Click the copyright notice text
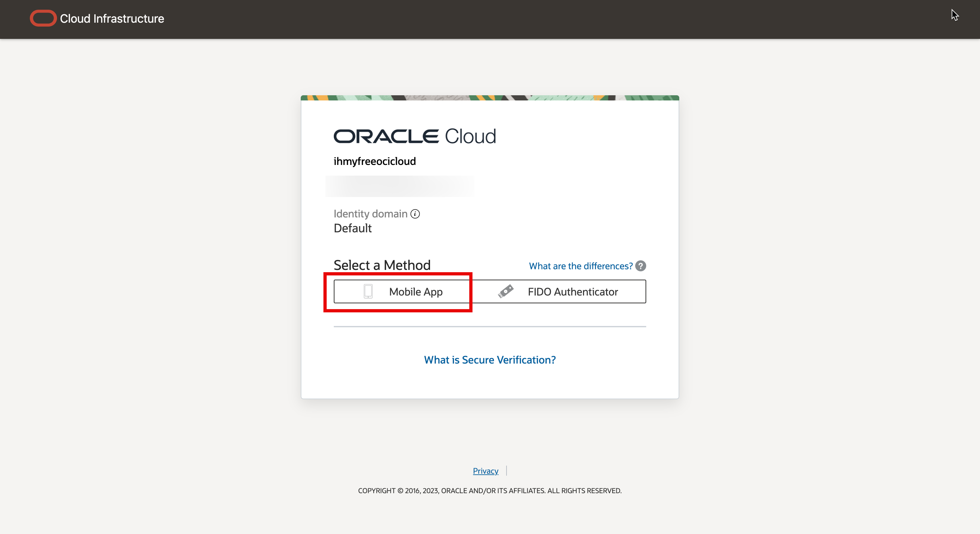This screenshot has width=980, height=534. coord(490,491)
